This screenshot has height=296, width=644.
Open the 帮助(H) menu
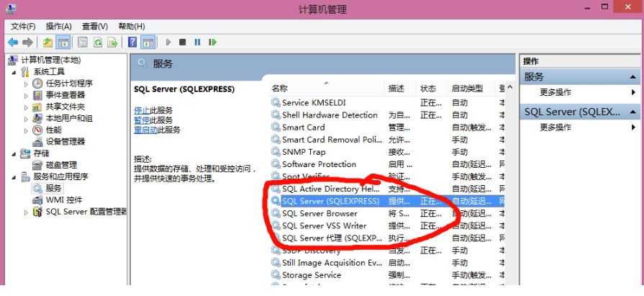click(x=132, y=27)
